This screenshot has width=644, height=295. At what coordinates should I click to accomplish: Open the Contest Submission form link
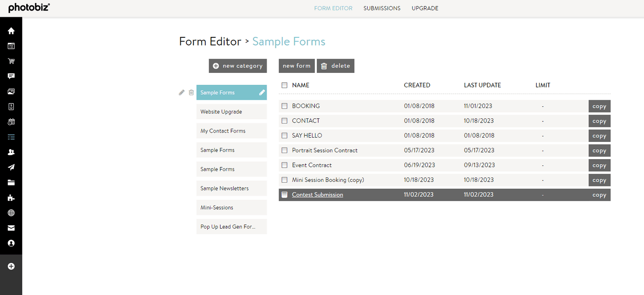coord(317,194)
